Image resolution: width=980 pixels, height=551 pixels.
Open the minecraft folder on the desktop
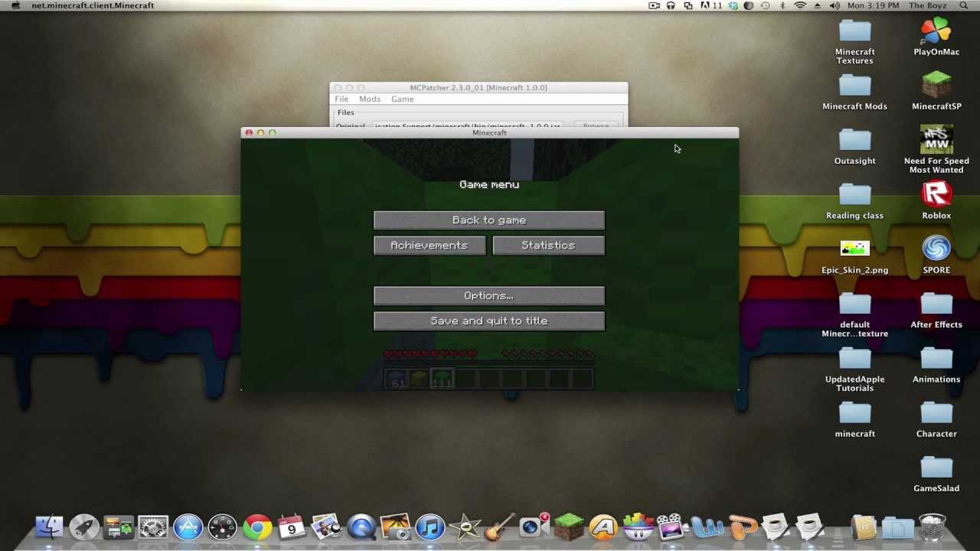click(x=854, y=419)
